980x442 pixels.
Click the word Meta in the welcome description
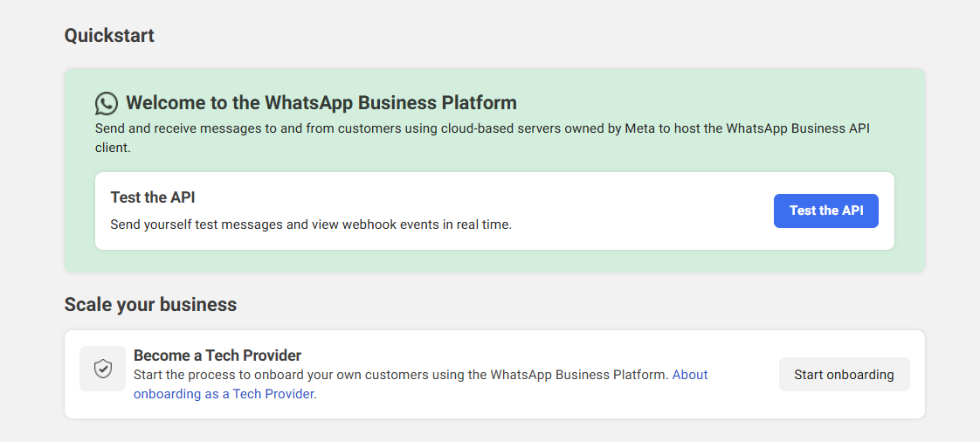point(640,128)
